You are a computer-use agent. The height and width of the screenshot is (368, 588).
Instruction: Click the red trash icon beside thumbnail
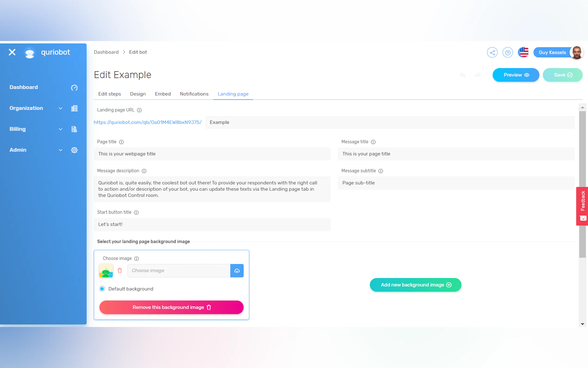coord(120,271)
